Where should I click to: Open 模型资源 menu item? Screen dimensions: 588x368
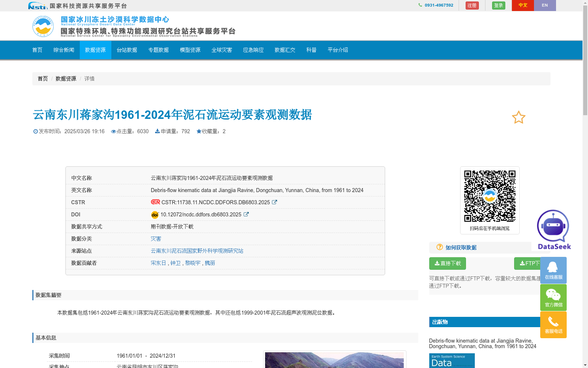point(190,50)
